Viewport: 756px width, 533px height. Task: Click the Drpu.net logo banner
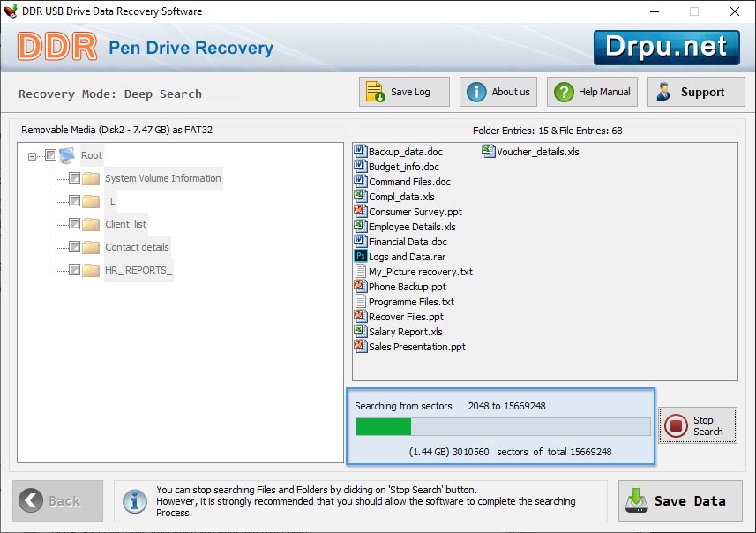click(x=666, y=48)
